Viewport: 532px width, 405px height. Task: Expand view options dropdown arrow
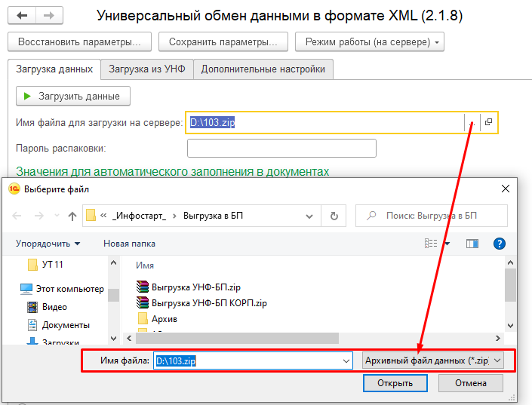click(447, 244)
